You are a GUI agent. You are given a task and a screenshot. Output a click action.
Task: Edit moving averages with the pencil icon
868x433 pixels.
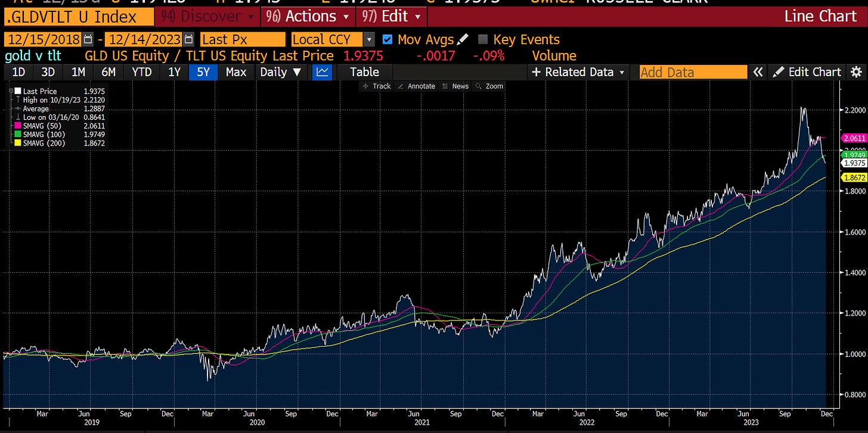[x=463, y=40]
